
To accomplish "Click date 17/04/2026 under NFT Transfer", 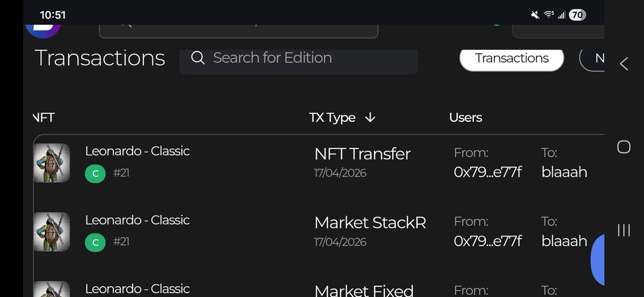I will (340, 173).
